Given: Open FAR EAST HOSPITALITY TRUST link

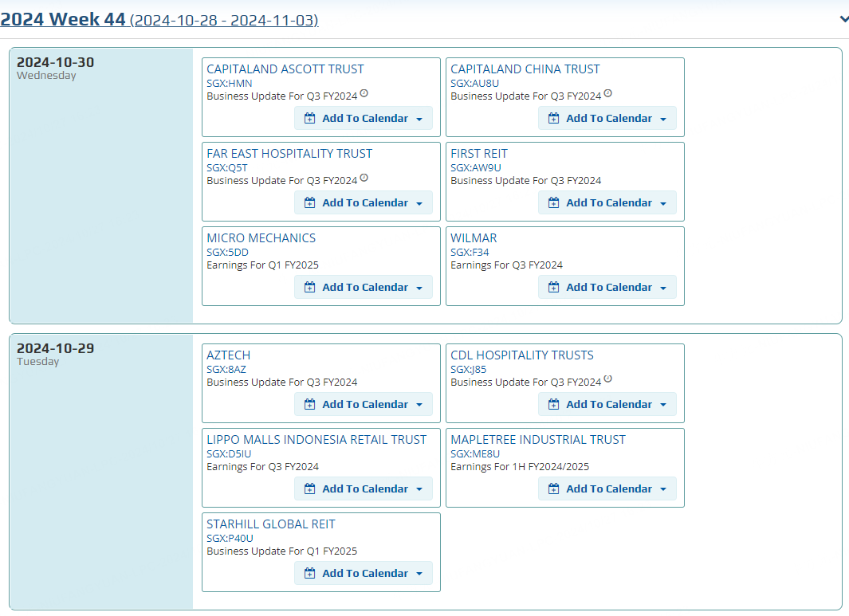Looking at the screenshot, I should click(x=289, y=154).
